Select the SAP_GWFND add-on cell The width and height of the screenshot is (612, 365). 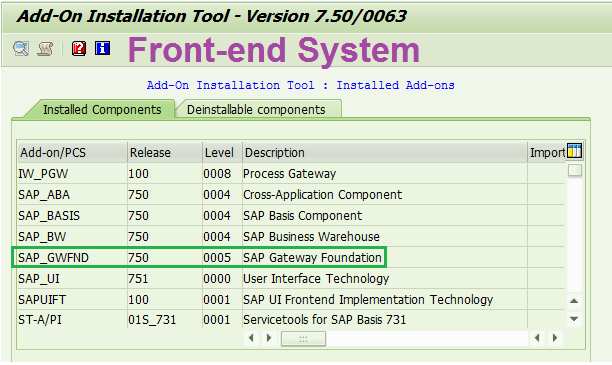tap(72, 258)
